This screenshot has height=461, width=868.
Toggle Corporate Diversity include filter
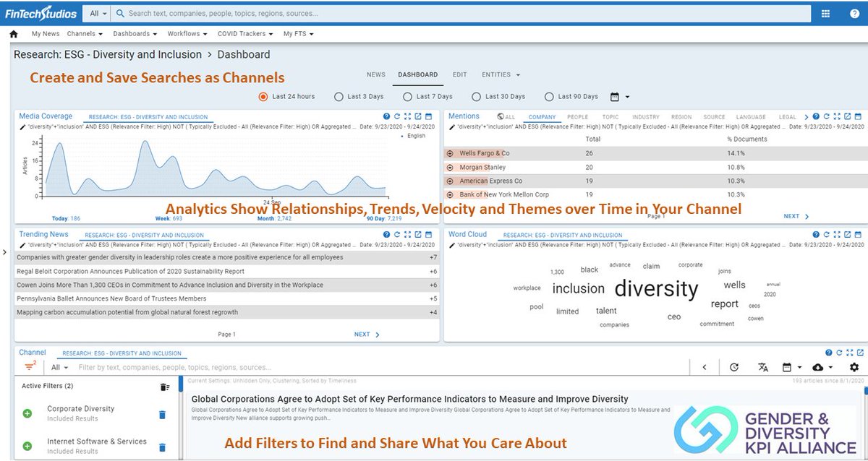coord(27,414)
